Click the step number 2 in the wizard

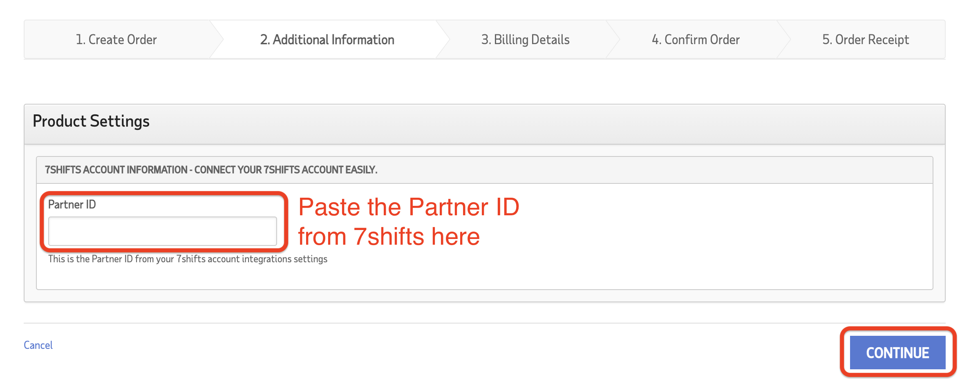[x=265, y=39]
